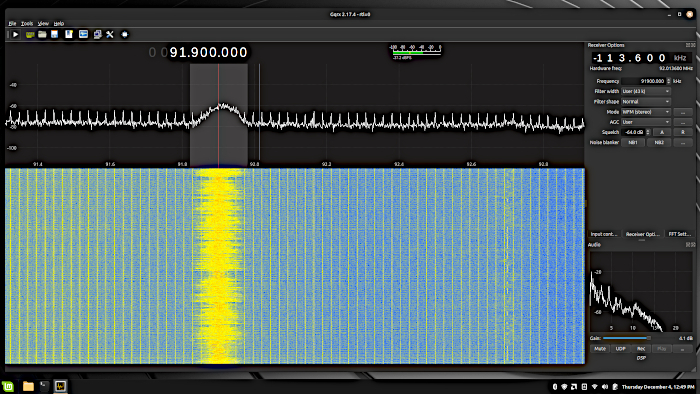Viewport: 700px width, 394px height.
Task: Click the yellow signal band in waterfall
Action: tap(219, 266)
